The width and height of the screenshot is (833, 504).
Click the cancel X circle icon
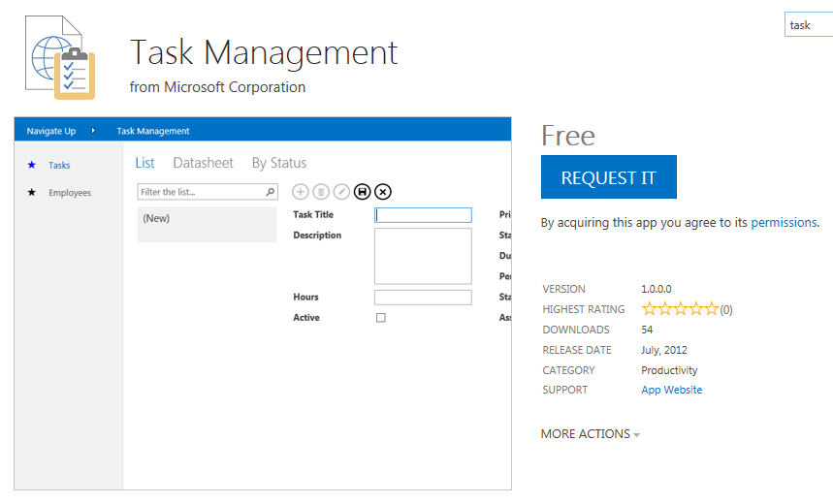tap(383, 192)
